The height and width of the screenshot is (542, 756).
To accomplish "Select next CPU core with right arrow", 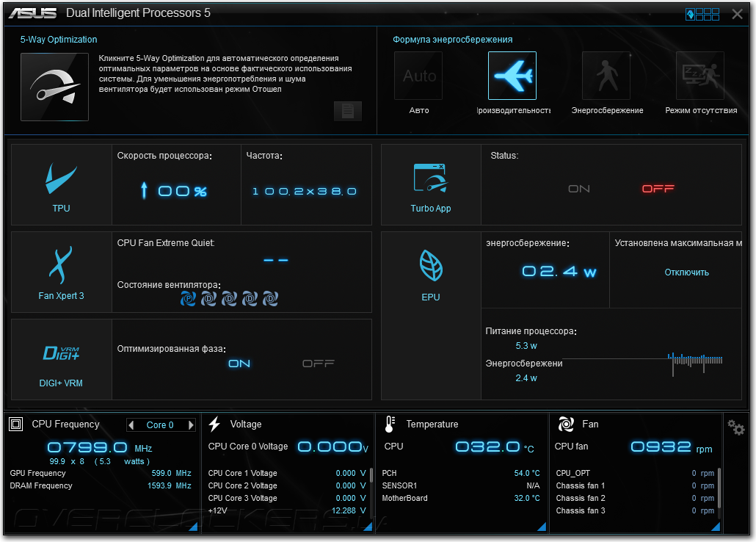I will tap(191, 424).
